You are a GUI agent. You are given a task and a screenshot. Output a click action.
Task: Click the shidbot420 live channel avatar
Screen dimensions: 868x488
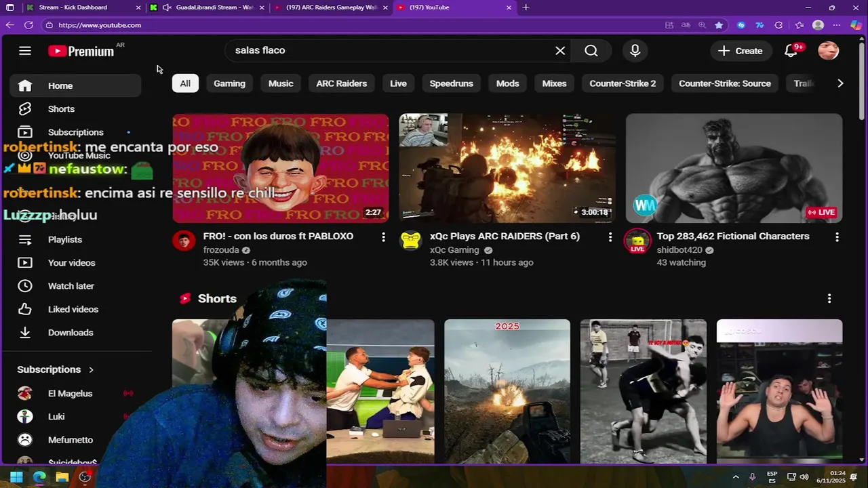637,241
